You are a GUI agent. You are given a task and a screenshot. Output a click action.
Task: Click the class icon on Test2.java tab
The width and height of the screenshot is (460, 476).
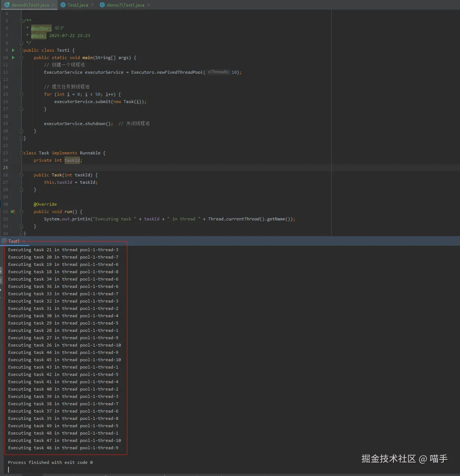coord(63,5)
